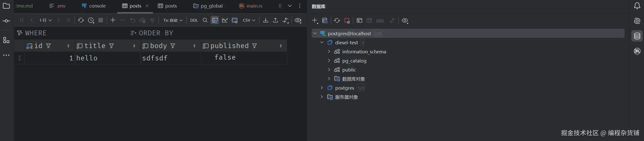Screen dimensions: 644x141
Task: Show hidden tabs dropdown chevron
Action: [x=290, y=6]
